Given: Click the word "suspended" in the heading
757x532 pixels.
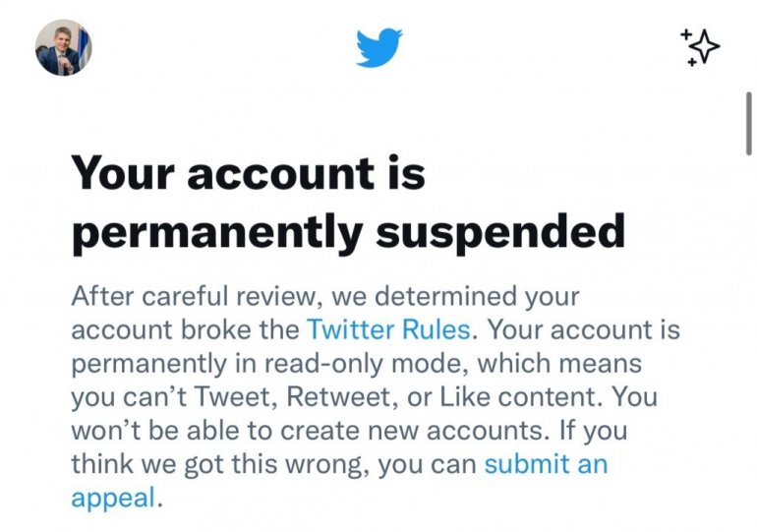Looking at the screenshot, I should tap(500, 232).
